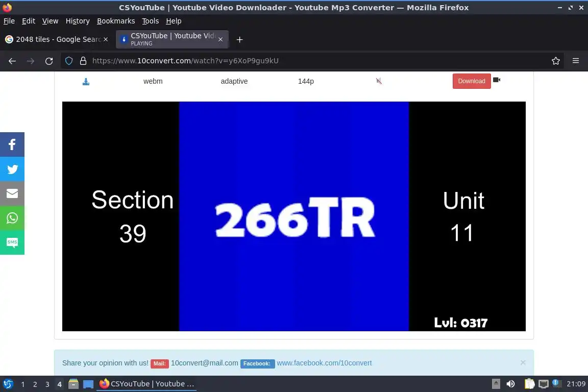The height and width of the screenshot is (392, 588).
Task: Open the History menu
Action: coord(78,21)
